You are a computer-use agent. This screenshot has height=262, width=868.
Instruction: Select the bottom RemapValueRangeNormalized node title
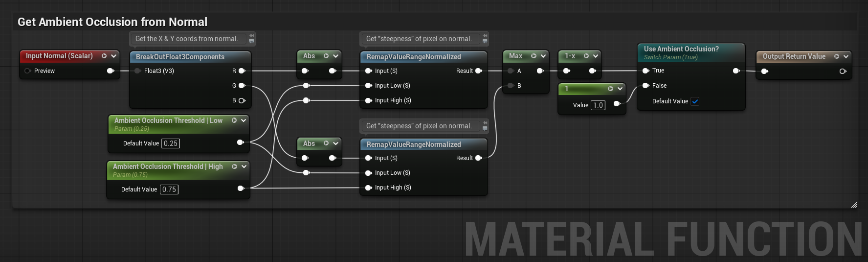[x=414, y=144]
